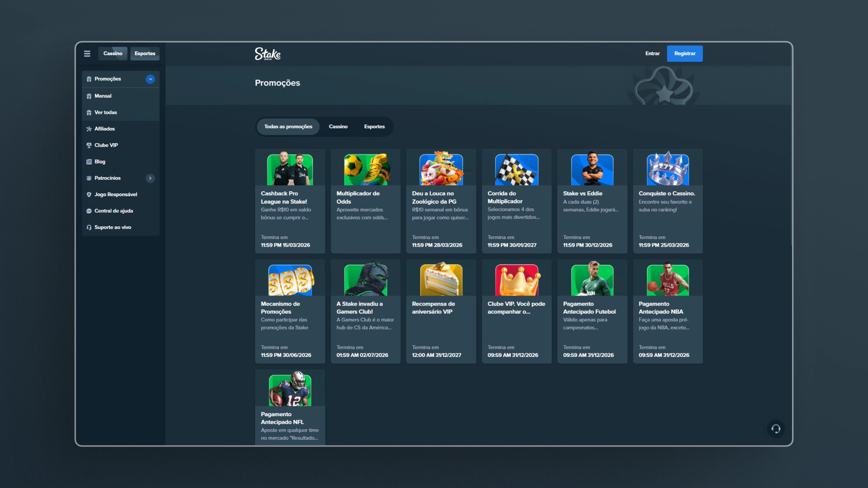
Task: Open Central de ajuda item
Action: click(x=113, y=211)
